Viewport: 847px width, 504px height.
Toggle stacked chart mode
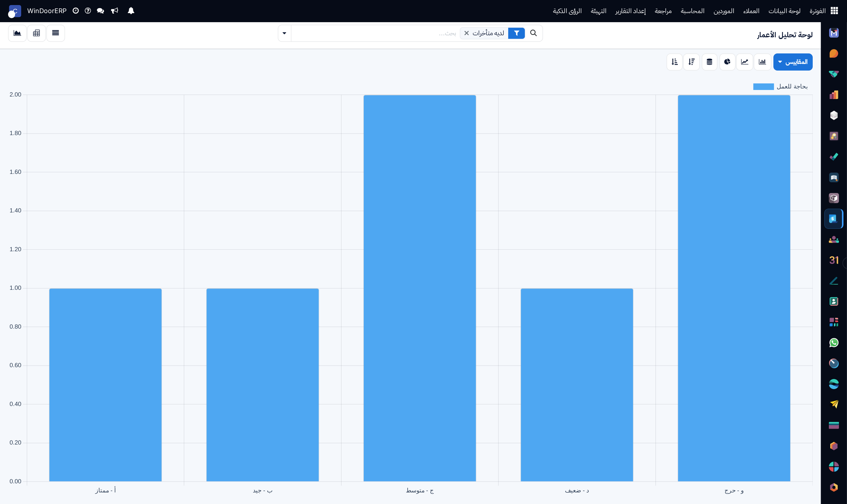[709, 62]
